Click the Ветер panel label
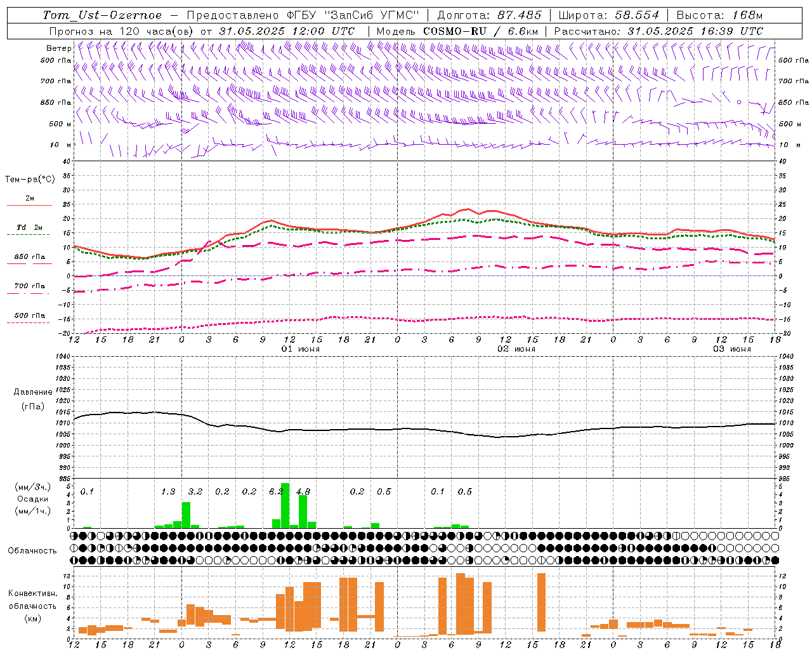 (x=58, y=48)
